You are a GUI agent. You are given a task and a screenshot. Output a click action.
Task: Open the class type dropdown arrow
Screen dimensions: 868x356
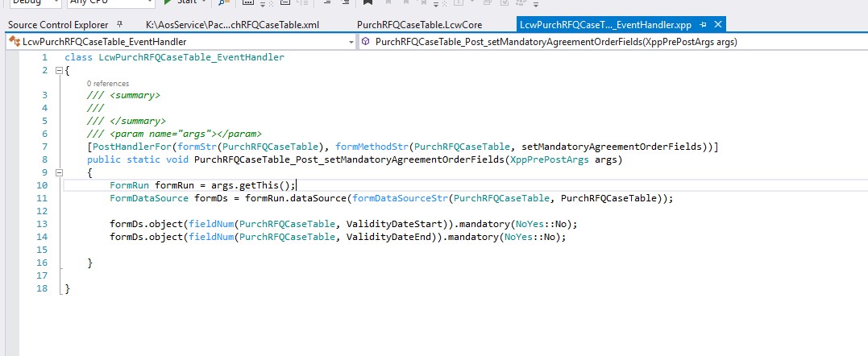(351, 41)
